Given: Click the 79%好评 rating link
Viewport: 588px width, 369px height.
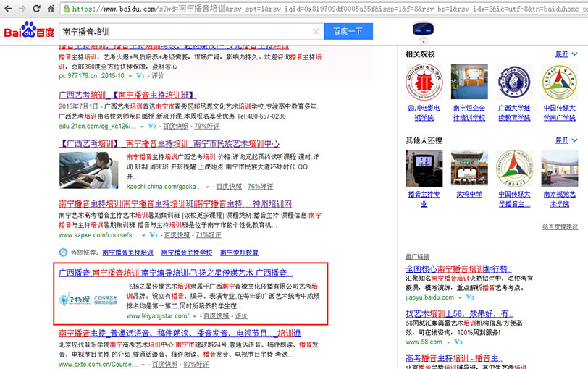Looking at the screenshot, I should pos(207,126).
